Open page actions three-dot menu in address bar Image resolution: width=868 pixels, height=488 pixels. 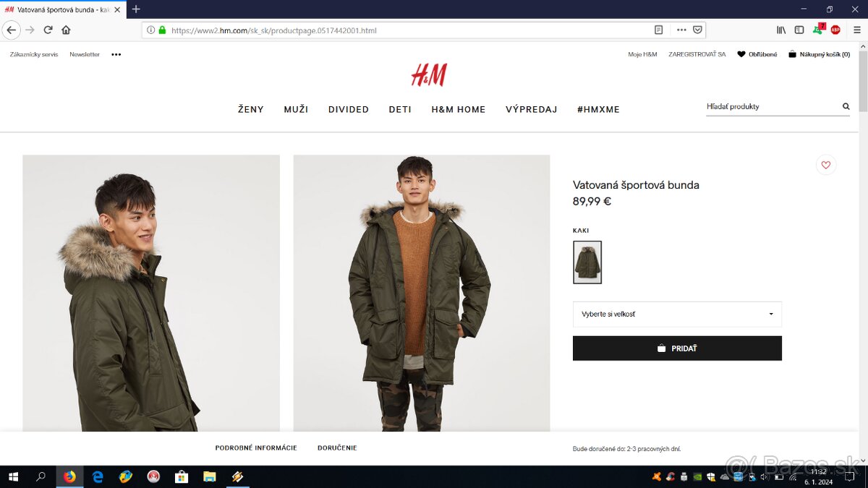(681, 30)
